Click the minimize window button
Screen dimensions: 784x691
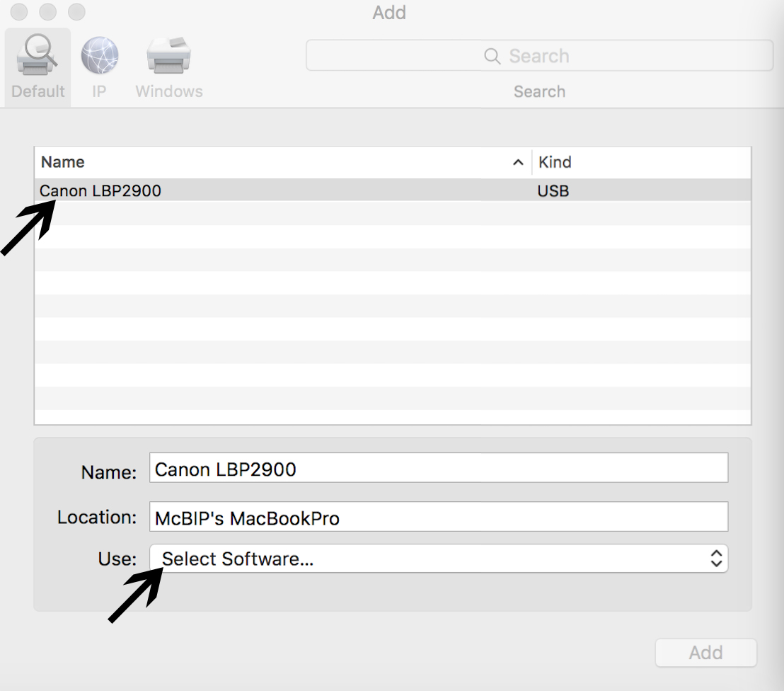(48, 11)
